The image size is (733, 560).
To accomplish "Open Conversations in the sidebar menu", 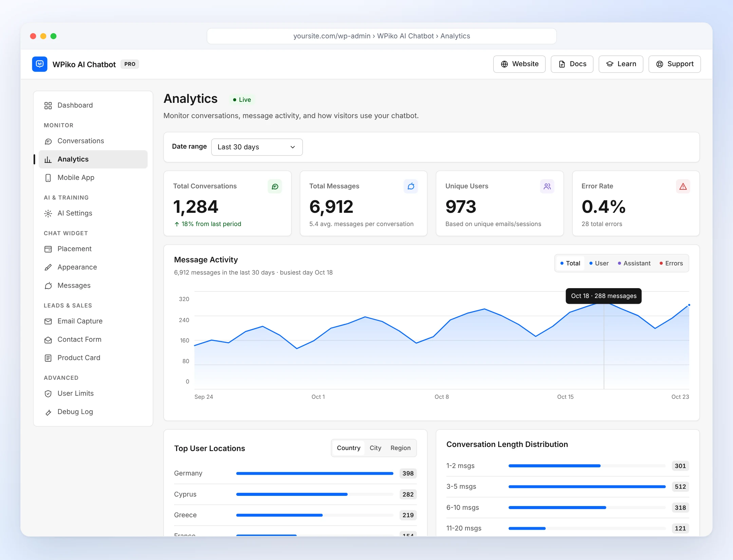I will 93,141.
